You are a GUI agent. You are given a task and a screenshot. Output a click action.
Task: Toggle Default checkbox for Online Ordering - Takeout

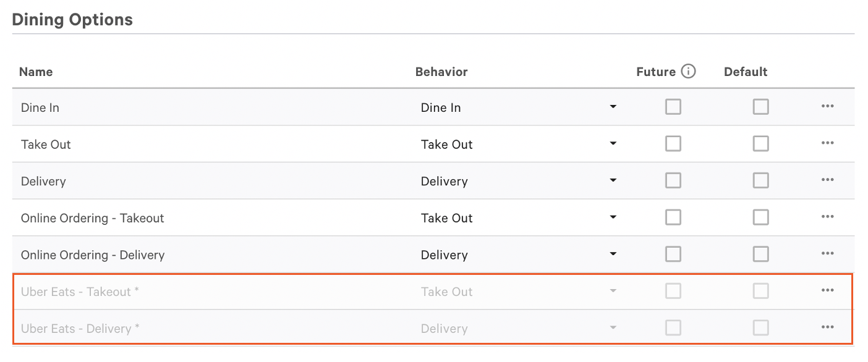(x=760, y=217)
